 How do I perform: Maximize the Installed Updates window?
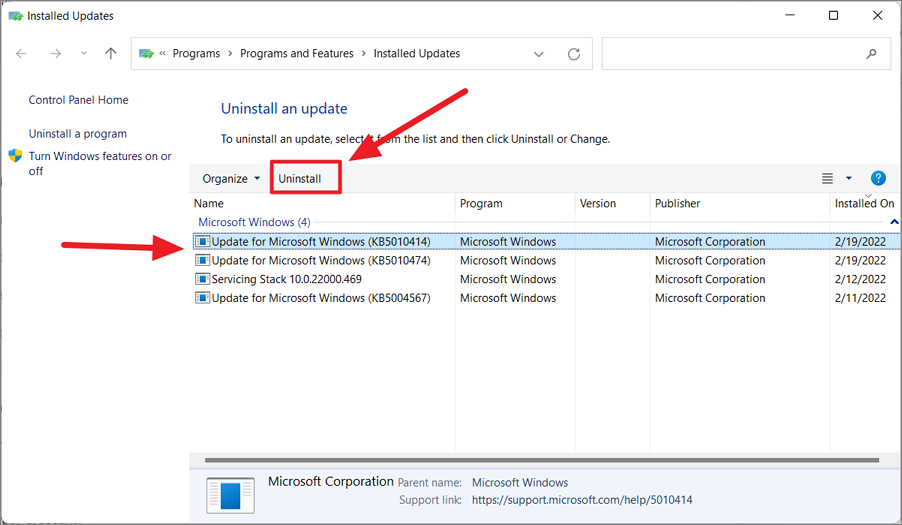pyautogui.click(x=833, y=16)
